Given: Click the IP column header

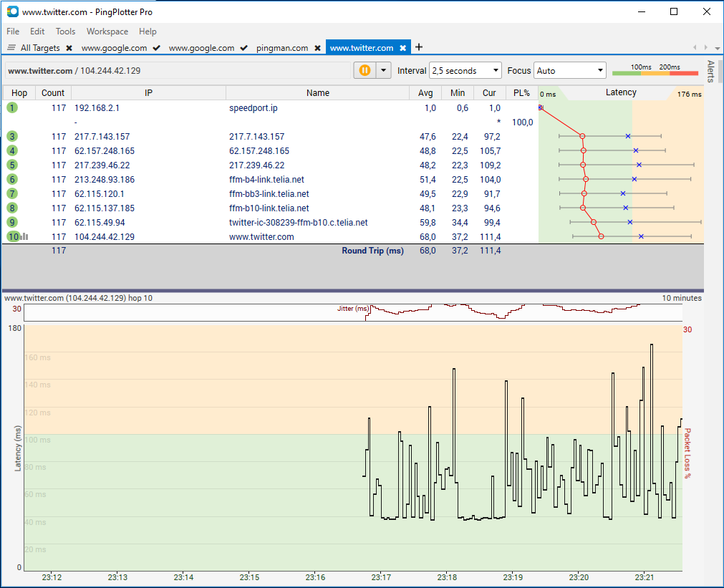Looking at the screenshot, I should coord(148,93).
